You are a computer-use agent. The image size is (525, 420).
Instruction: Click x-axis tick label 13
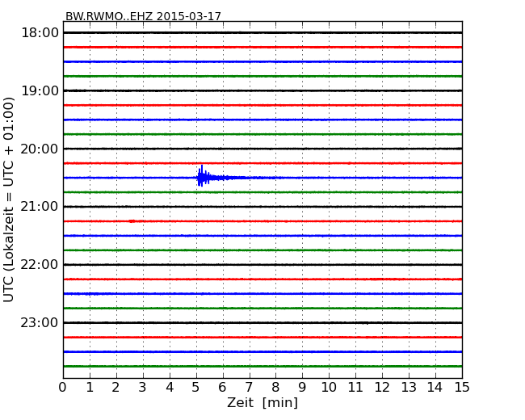[409, 388]
